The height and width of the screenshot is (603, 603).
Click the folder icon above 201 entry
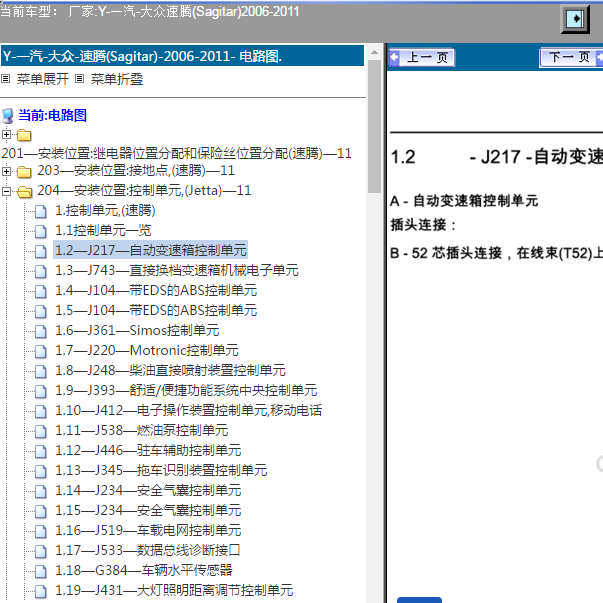click(24, 135)
